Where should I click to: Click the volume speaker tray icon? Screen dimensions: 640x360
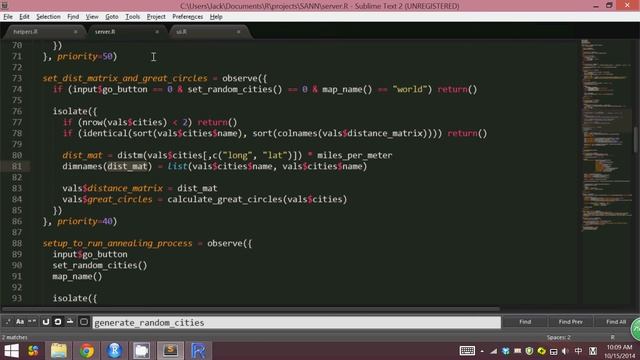click(565, 351)
